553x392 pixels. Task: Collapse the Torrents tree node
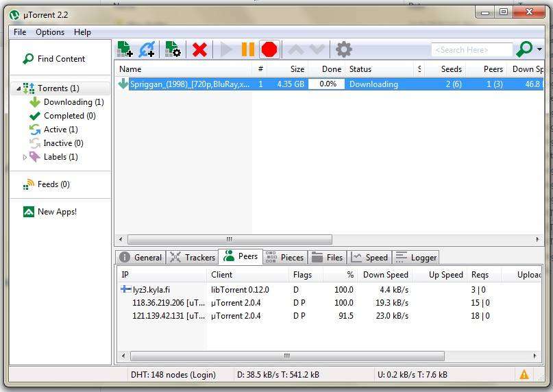click(19, 88)
